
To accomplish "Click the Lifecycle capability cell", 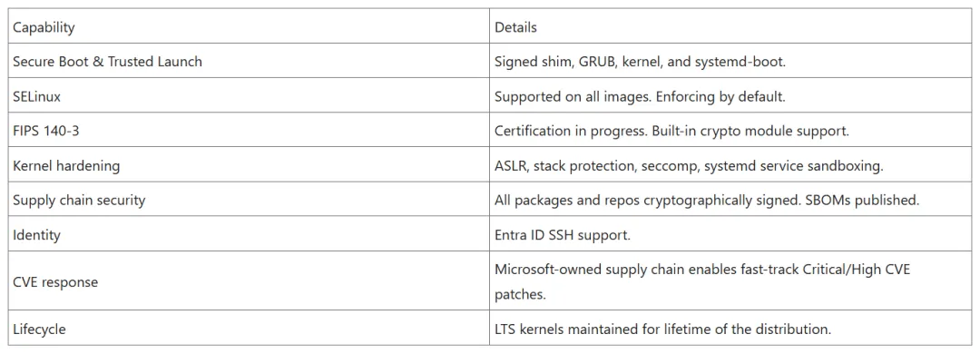I will pos(249,328).
